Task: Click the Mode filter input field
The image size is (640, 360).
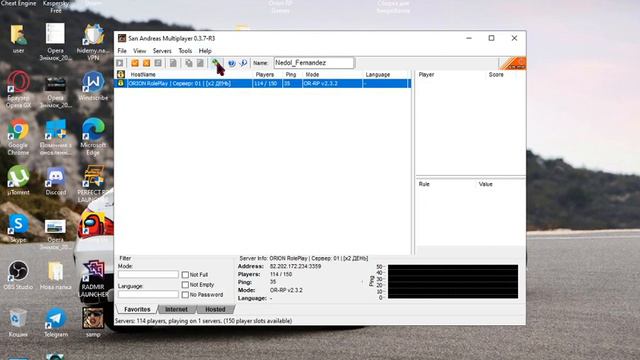Action: [x=148, y=274]
